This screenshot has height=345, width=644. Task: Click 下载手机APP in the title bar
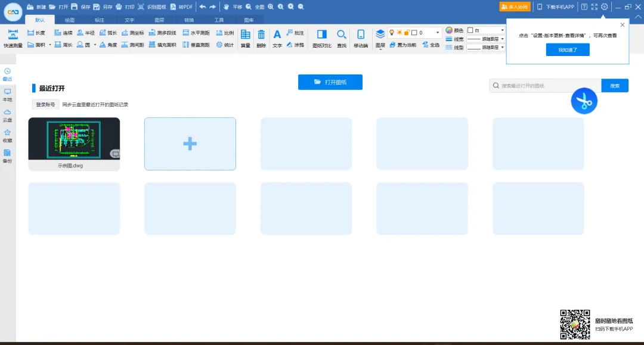[556, 7]
